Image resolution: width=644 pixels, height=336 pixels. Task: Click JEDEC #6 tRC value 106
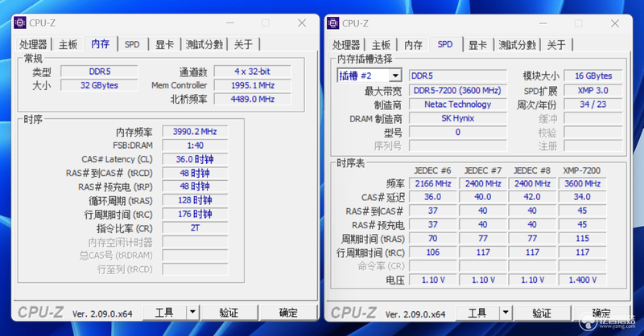click(433, 252)
